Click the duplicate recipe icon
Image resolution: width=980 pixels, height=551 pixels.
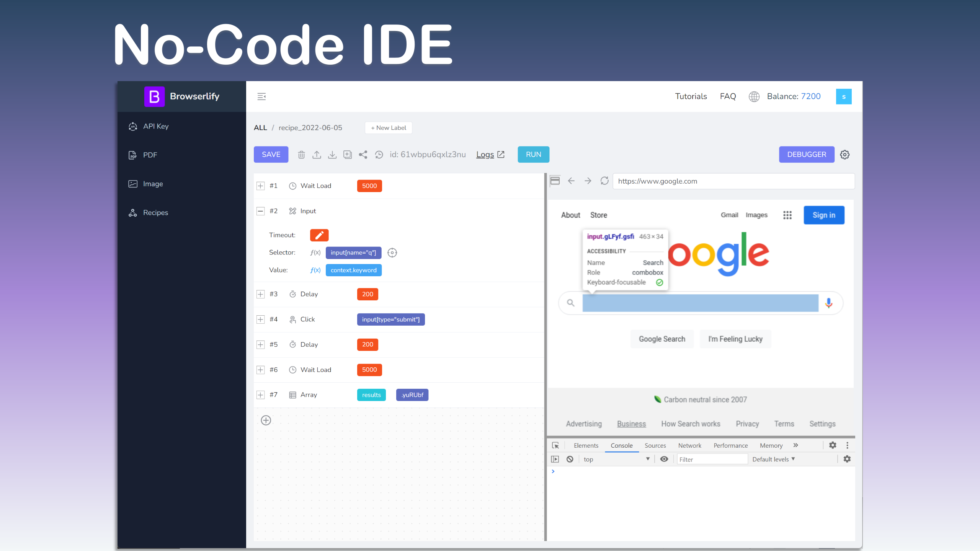348,155
